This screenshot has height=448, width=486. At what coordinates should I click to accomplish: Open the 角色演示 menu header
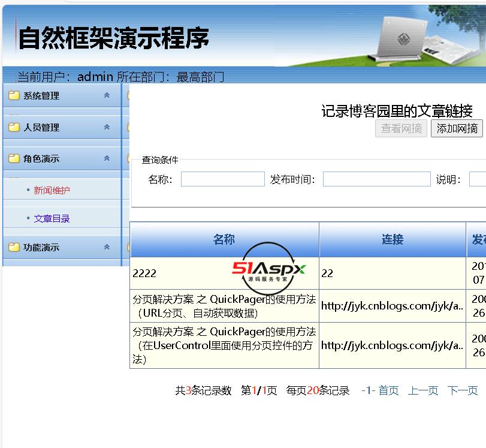click(x=62, y=158)
